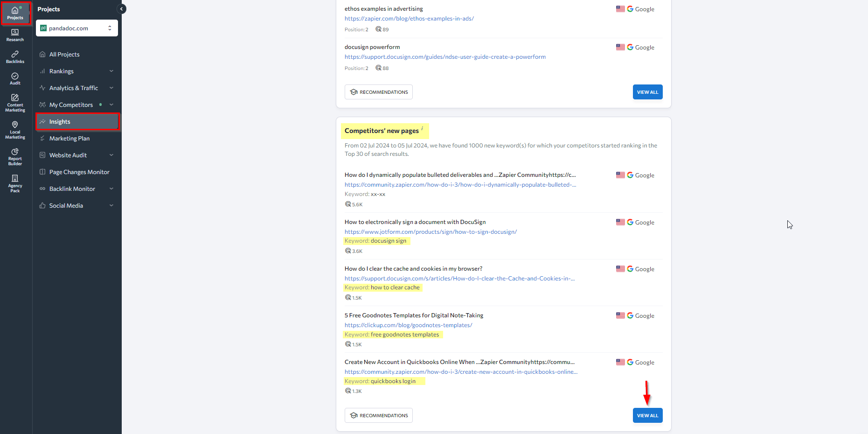Click the Page Changes Monitor icon

[42, 172]
